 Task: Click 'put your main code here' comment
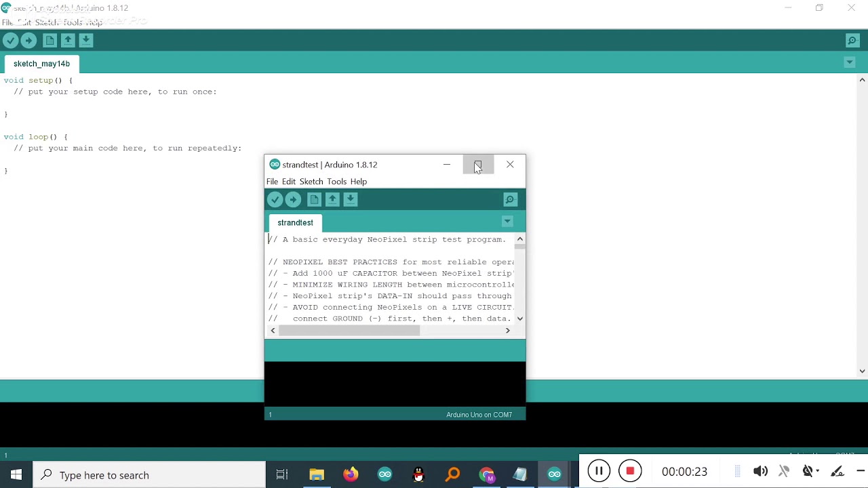pyautogui.click(x=127, y=148)
